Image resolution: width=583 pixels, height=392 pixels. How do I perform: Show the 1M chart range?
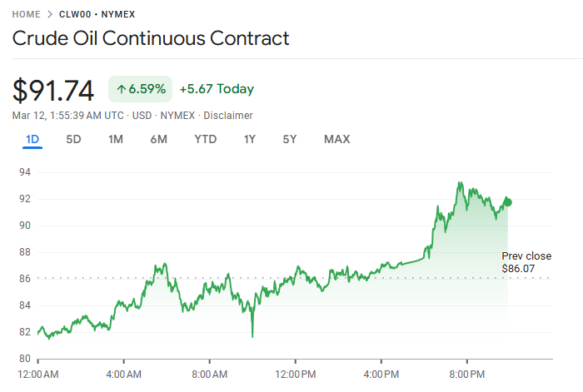116,139
